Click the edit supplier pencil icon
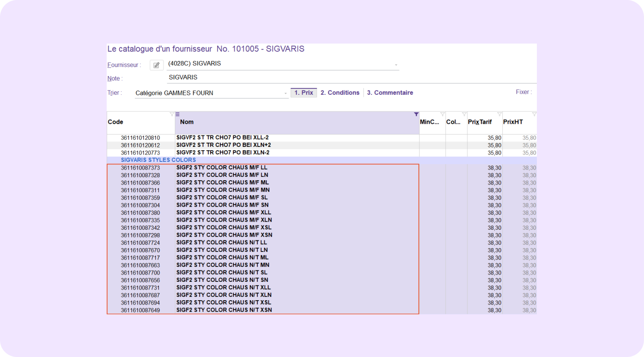 (x=157, y=65)
